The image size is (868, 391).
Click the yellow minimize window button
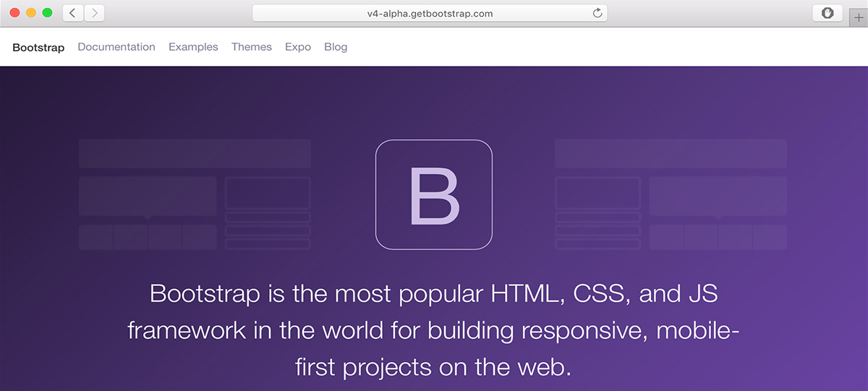coord(30,13)
